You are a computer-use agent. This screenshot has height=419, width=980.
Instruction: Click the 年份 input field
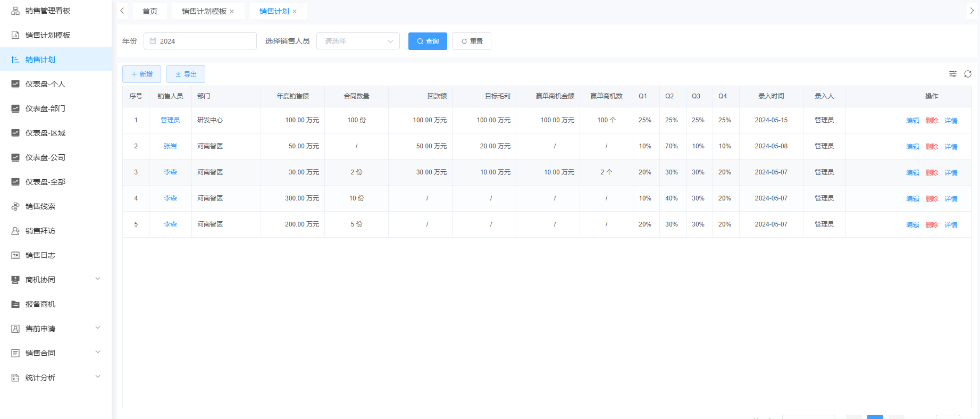(x=200, y=41)
